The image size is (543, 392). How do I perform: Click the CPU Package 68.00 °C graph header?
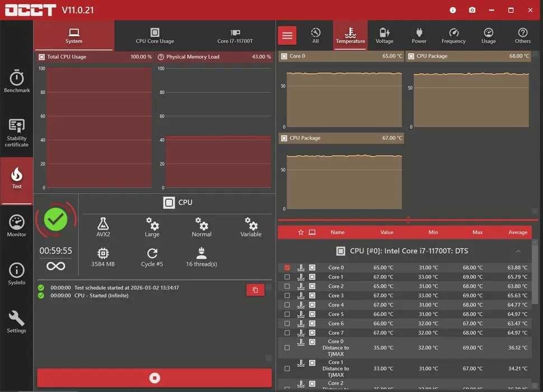(469, 56)
